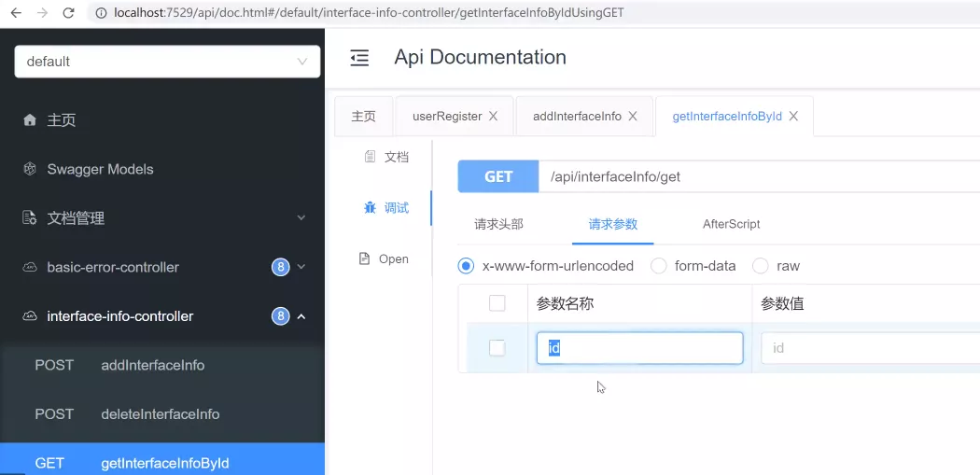Click the 调试 bug icon

click(370, 207)
